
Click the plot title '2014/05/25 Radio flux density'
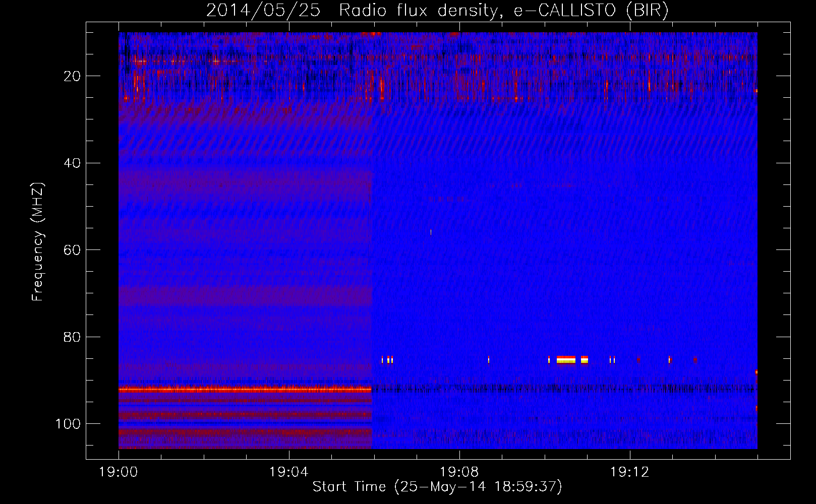click(352, 11)
